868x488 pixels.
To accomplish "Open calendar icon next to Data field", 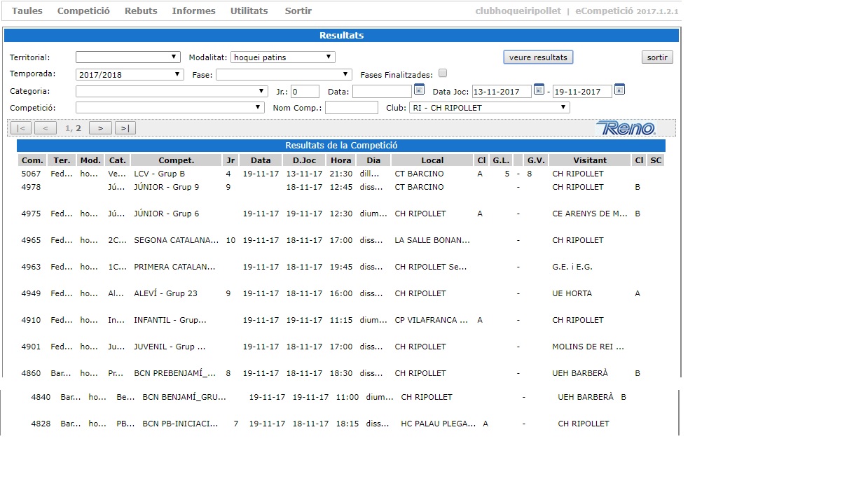I will [x=420, y=90].
